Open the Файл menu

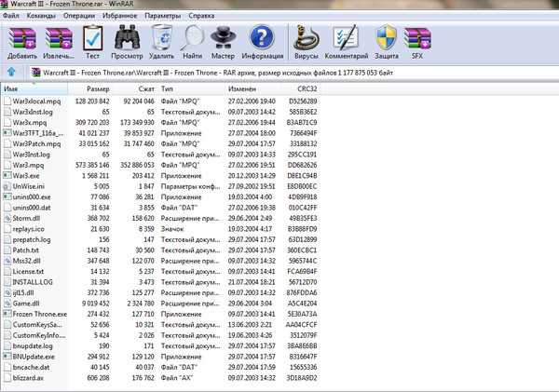point(10,16)
